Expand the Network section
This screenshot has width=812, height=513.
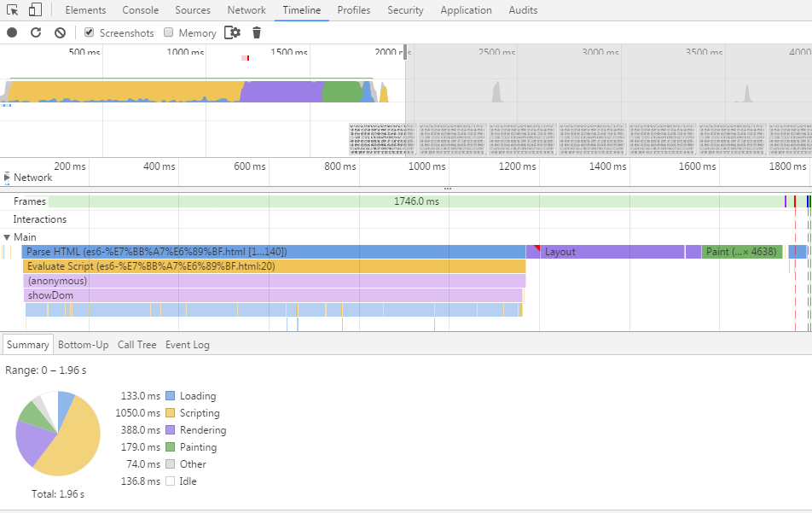7,178
